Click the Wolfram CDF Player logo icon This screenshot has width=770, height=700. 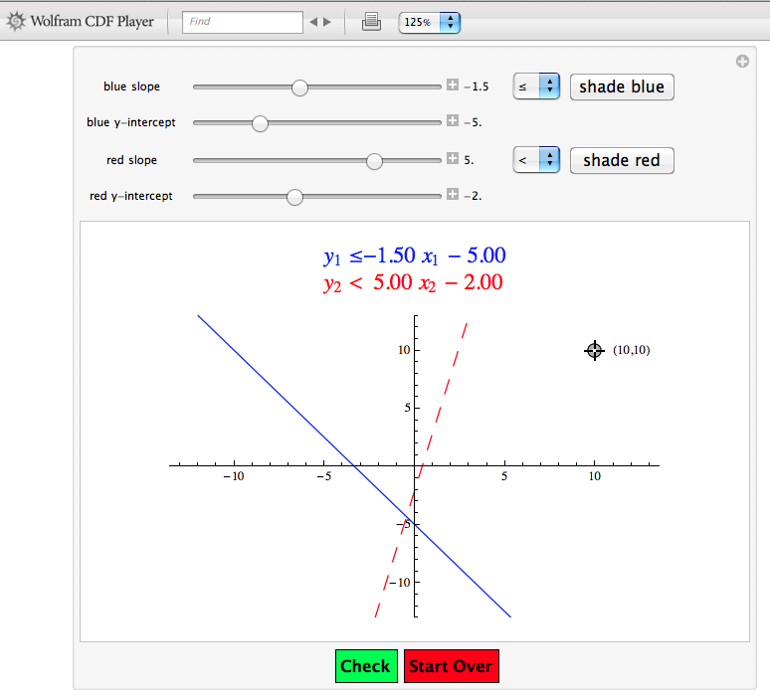16,22
